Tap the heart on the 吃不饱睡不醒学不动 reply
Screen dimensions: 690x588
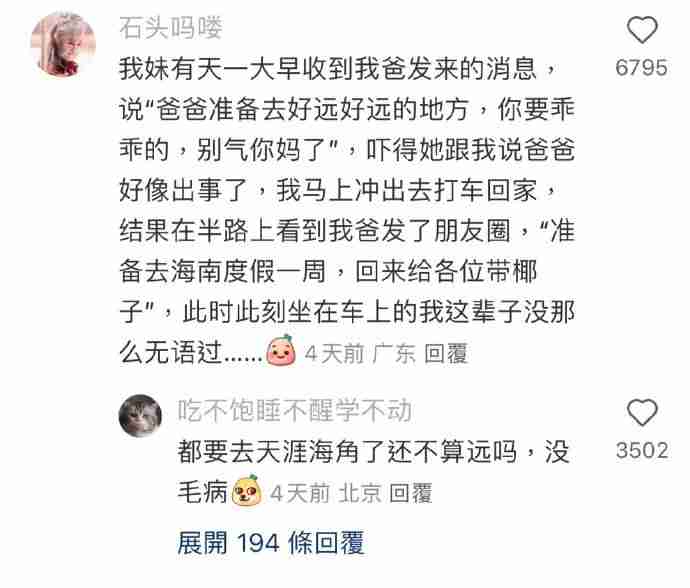point(642,412)
